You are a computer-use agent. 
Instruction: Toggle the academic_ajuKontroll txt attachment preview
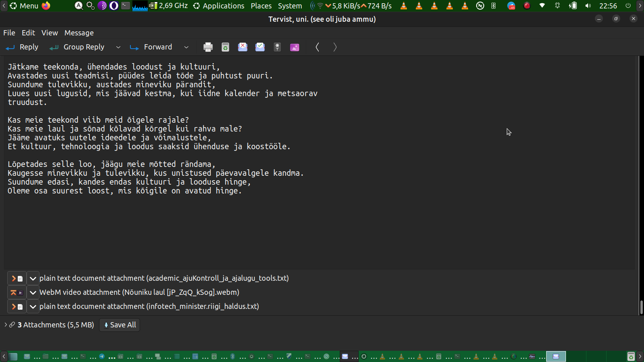(x=17, y=278)
